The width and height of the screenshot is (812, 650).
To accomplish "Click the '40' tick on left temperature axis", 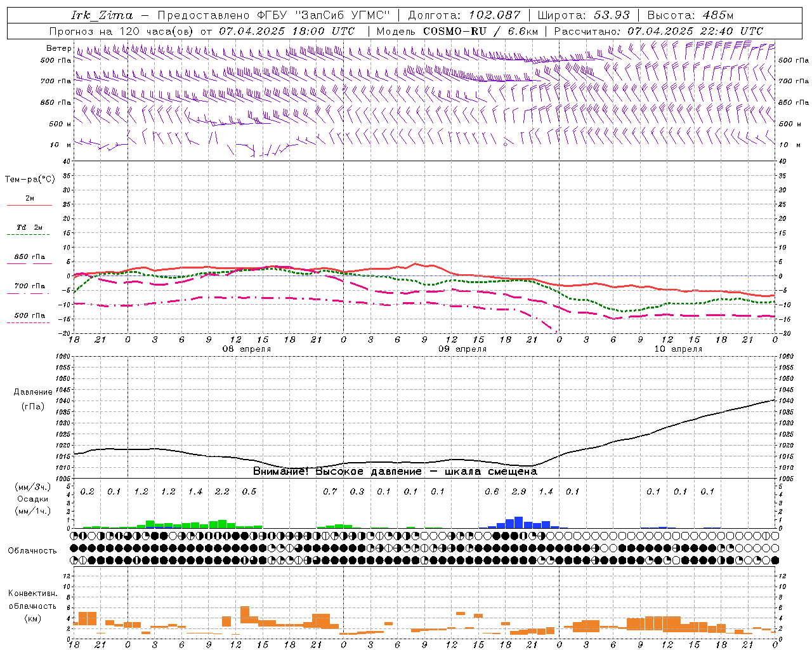I will [68, 161].
